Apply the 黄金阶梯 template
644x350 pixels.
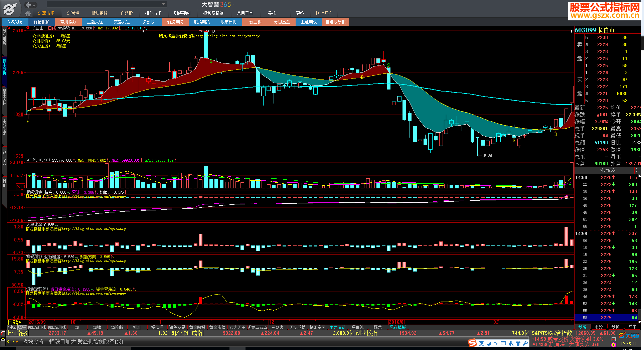click(197, 327)
